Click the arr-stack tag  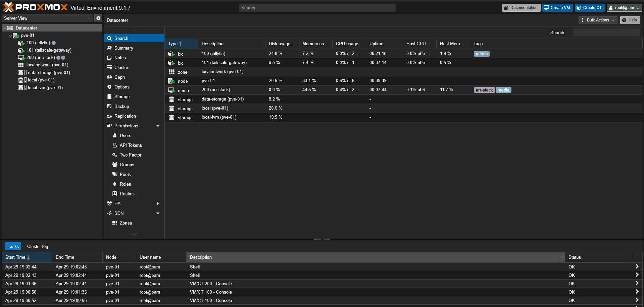(x=484, y=90)
